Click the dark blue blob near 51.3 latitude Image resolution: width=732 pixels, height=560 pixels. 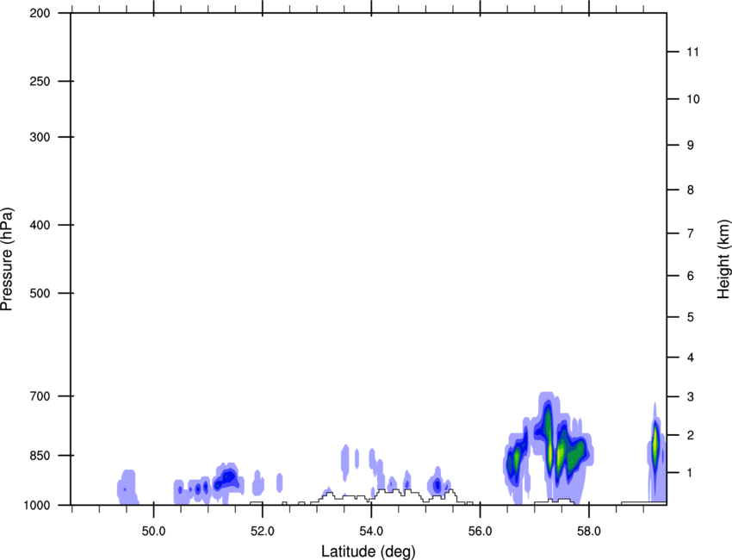pyautogui.click(x=226, y=479)
